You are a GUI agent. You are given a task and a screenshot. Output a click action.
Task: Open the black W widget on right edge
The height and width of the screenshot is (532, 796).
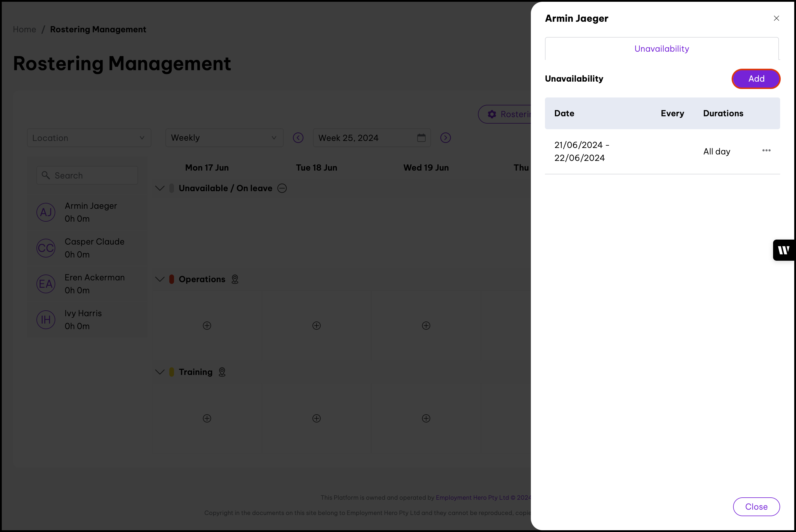(784, 250)
